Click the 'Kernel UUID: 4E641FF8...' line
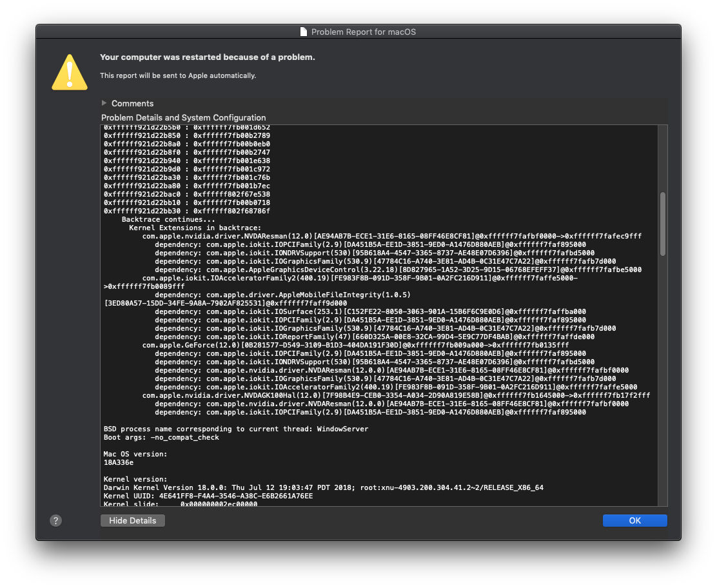Viewport: 717px width, 588px height. 208,496
